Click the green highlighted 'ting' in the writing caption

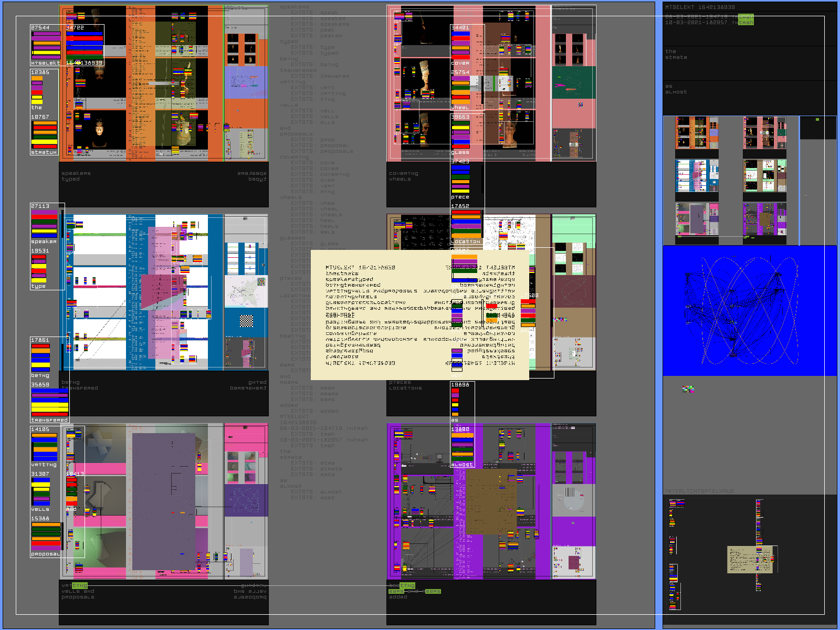[x=80, y=585]
